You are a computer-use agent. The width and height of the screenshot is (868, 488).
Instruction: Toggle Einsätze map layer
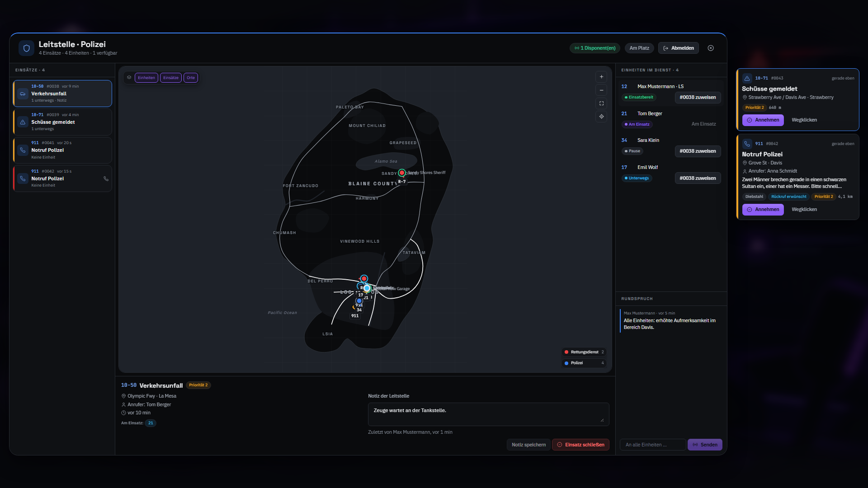pos(171,78)
